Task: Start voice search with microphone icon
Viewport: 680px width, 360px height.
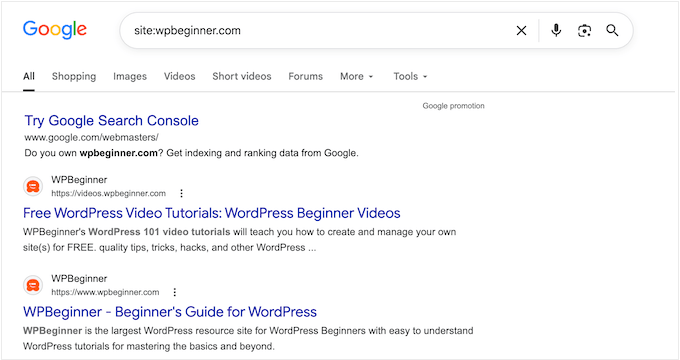Action: click(x=556, y=30)
